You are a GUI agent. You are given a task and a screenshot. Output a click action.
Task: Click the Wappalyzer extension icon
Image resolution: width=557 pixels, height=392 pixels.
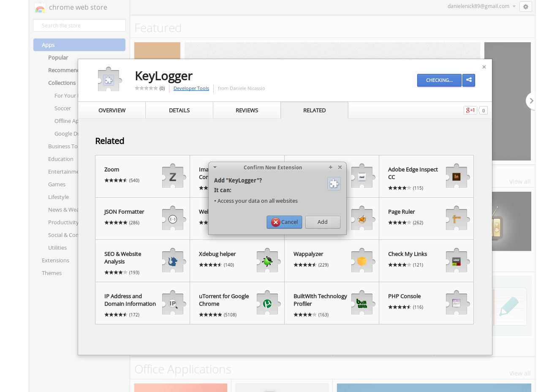coord(362,261)
